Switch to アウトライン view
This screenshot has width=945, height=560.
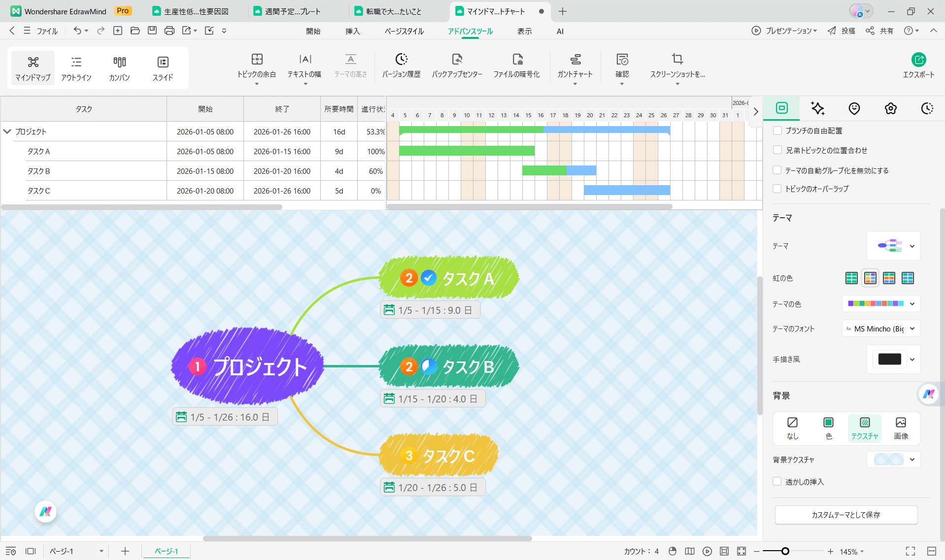coord(76,67)
